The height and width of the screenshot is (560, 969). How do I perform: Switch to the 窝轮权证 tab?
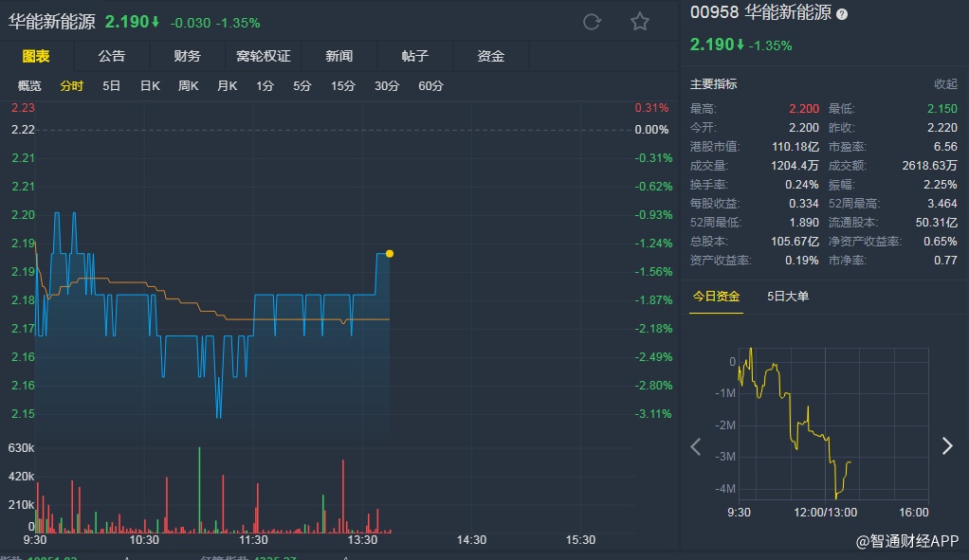tap(263, 56)
